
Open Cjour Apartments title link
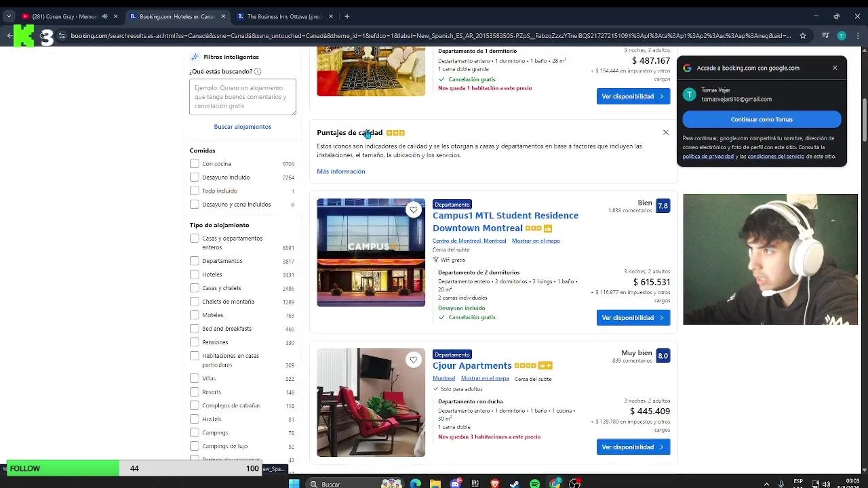click(x=472, y=365)
